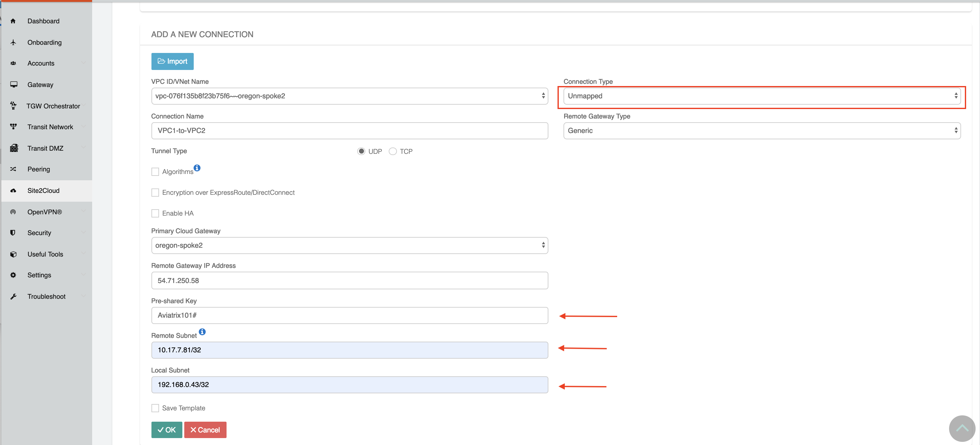Tick the Save Template checkbox
The image size is (980, 445).
point(155,408)
